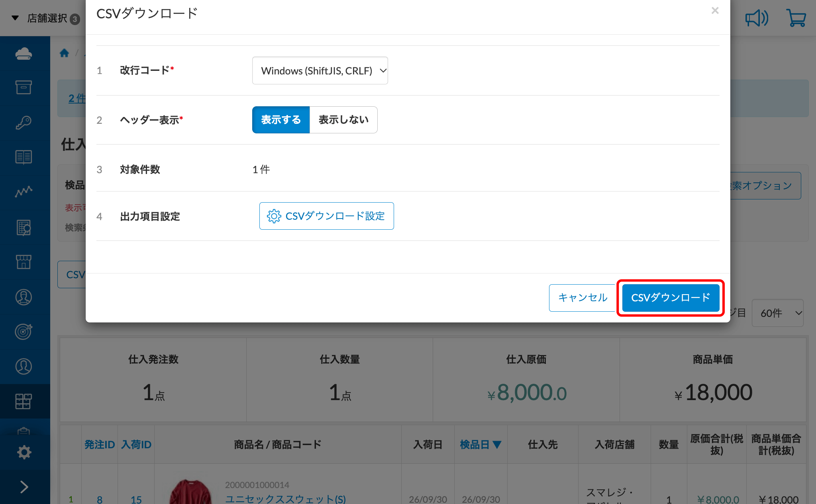This screenshot has height=504, width=816.
Task: Open the open-book icon in sidebar
Action: pos(24,157)
